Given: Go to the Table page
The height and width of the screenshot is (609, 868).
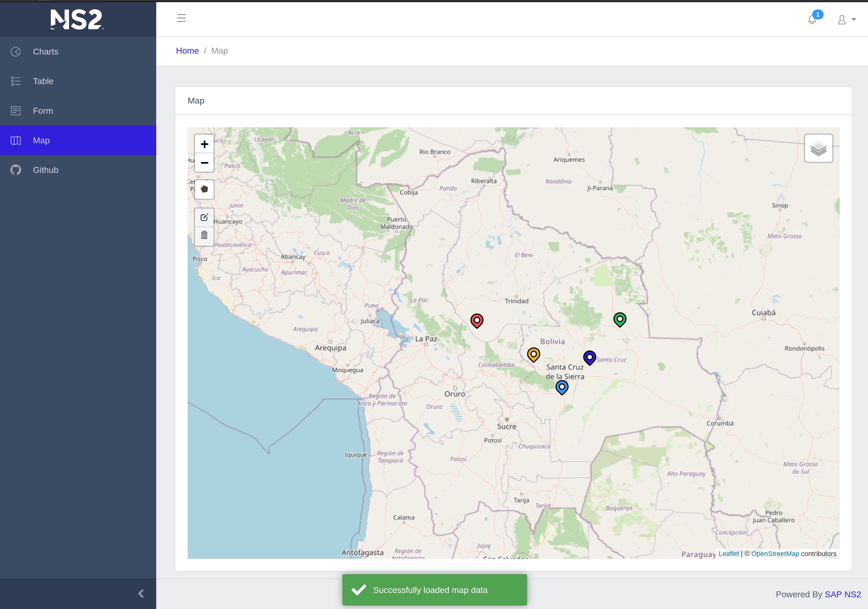Looking at the screenshot, I should click(43, 81).
